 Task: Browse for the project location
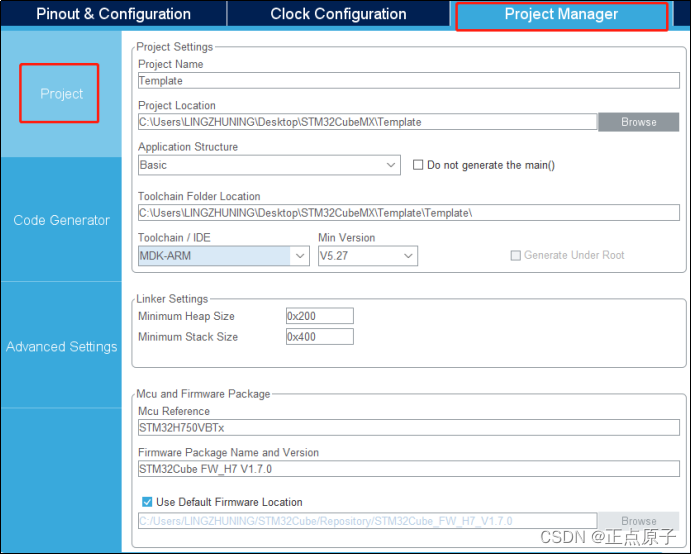639,122
